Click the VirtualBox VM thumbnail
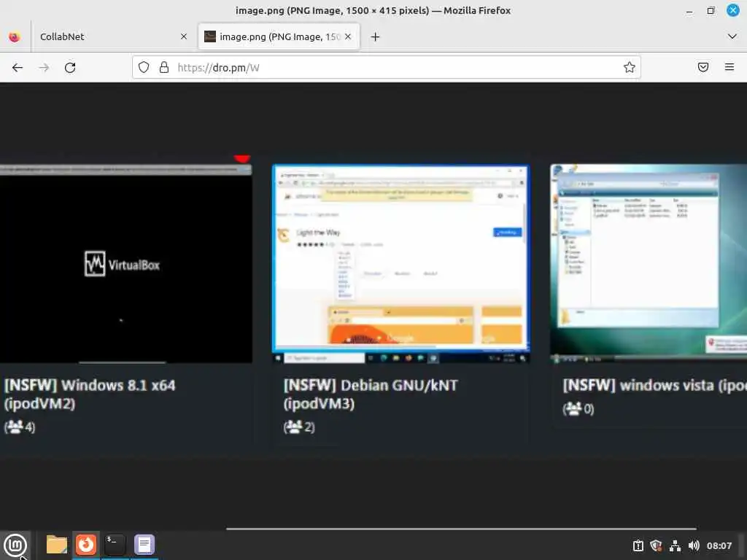Screen dimensions: 747x560 pyautogui.click(x=125, y=264)
